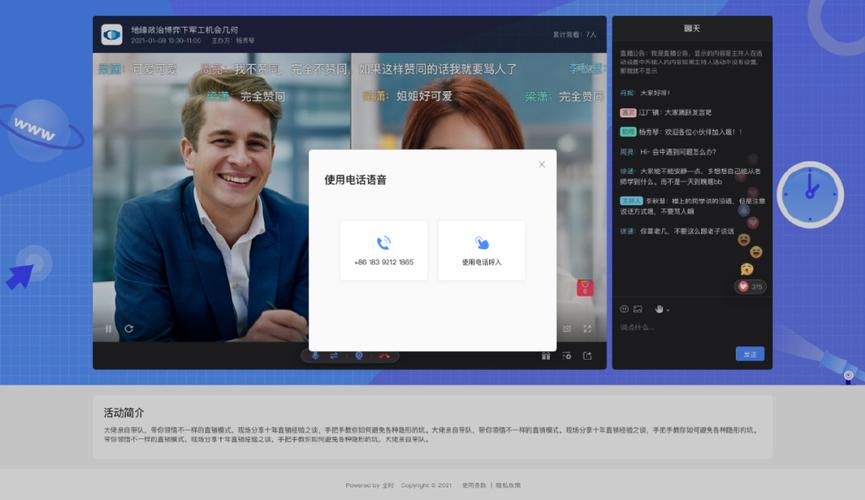
Task: Click the 直播公告 announcement text in chat
Action: click(x=691, y=62)
